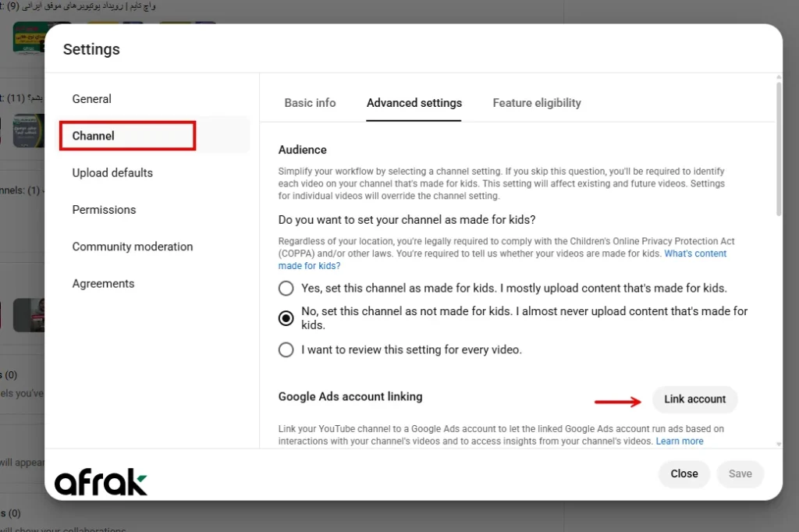Screen dimensions: 799x532
Task: Go to Upload defaults settings
Action: pos(112,173)
